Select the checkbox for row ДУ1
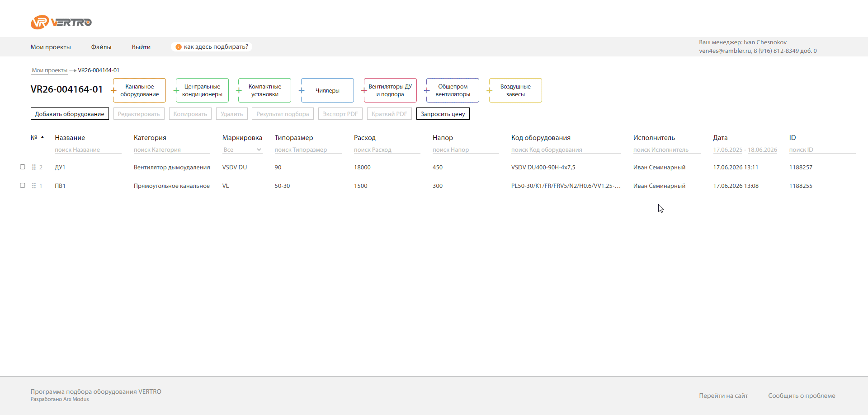The height and width of the screenshot is (415, 868). point(23,167)
